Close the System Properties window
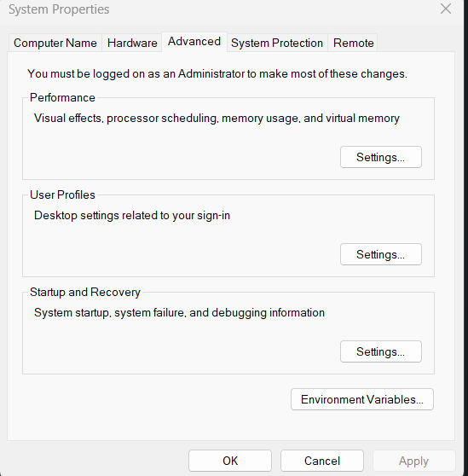This screenshot has height=476, width=468. (x=446, y=9)
